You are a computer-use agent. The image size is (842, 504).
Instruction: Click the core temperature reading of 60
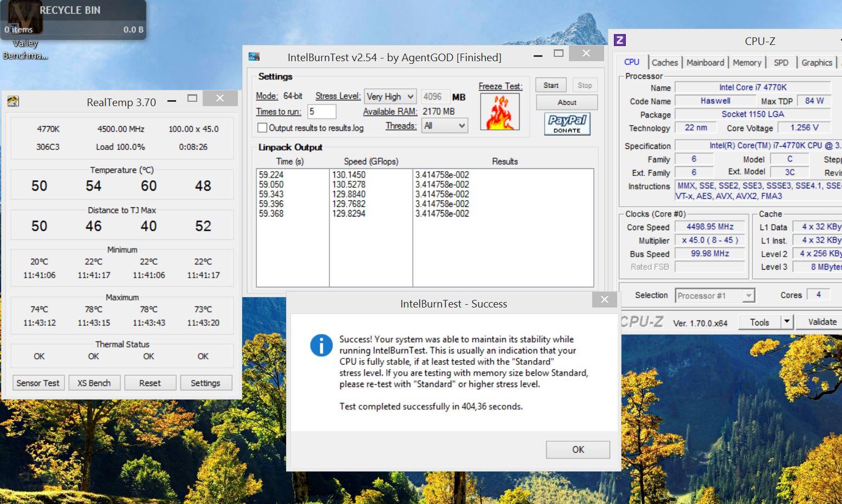148,186
